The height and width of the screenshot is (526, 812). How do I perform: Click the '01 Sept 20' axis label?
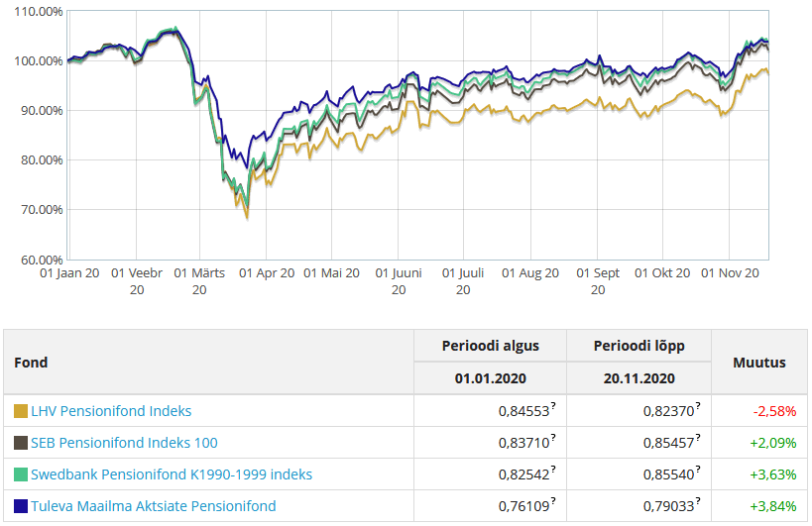click(598, 281)
